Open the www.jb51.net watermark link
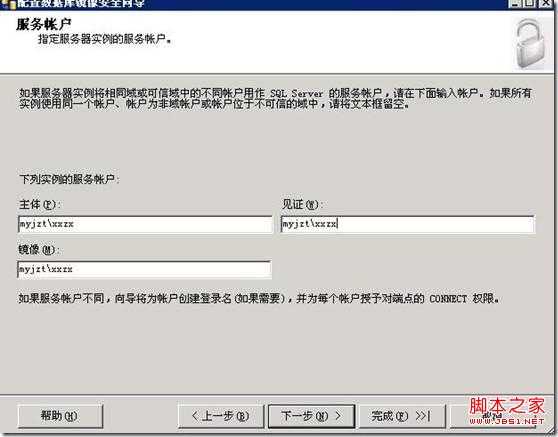This screenshot has width=558, height=437. (507, 421)
